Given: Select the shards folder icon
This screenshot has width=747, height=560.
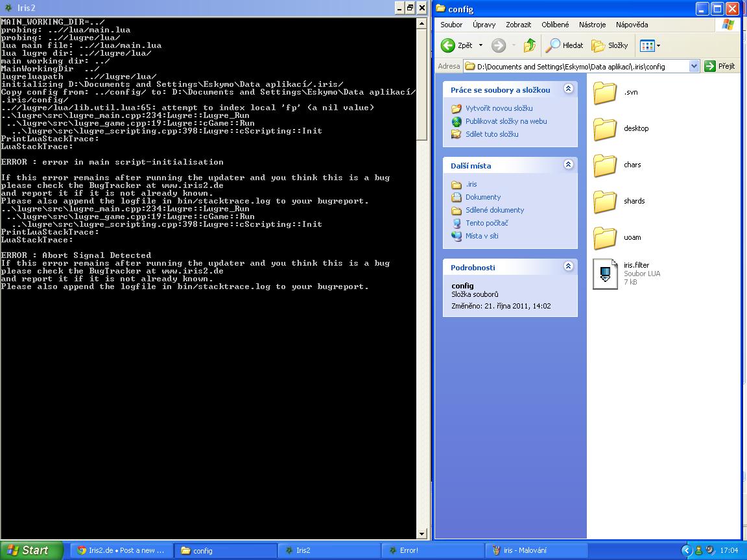Looking at the screenshot, I should 605,202.
